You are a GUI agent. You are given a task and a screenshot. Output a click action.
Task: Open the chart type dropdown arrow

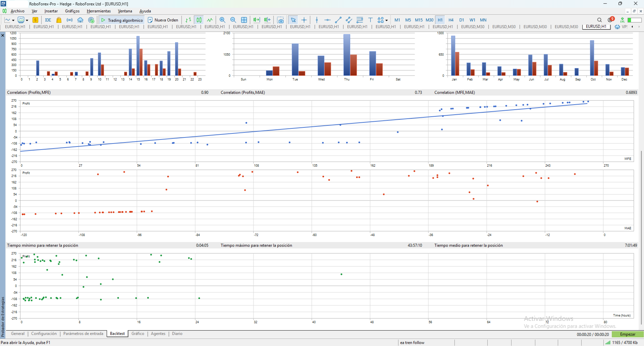13,20
